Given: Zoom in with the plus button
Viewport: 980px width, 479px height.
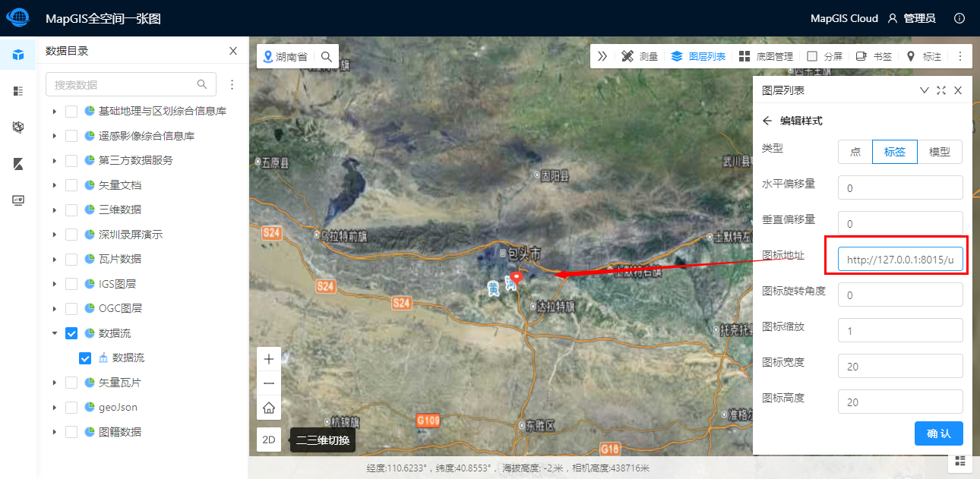Looking at the screenshot, I should point(269,359).
